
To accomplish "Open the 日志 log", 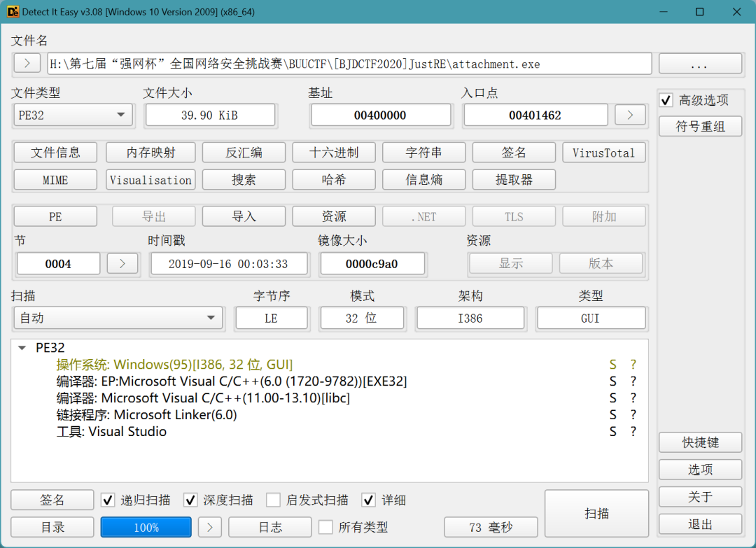I will 270,527.
